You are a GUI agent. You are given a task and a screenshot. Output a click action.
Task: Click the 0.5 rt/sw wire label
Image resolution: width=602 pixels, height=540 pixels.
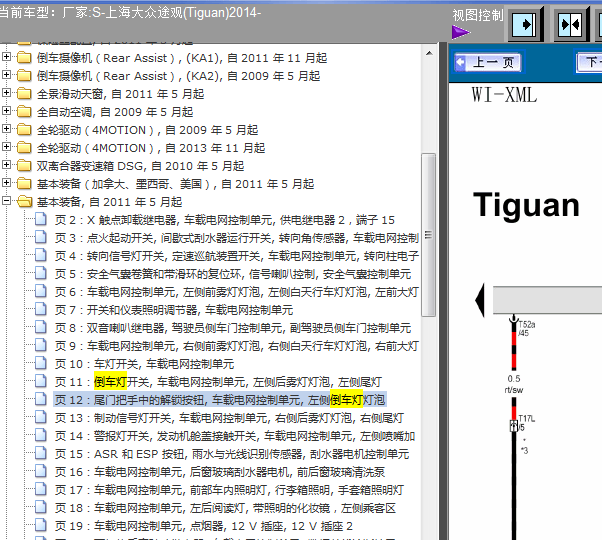[x=514, y=384]
